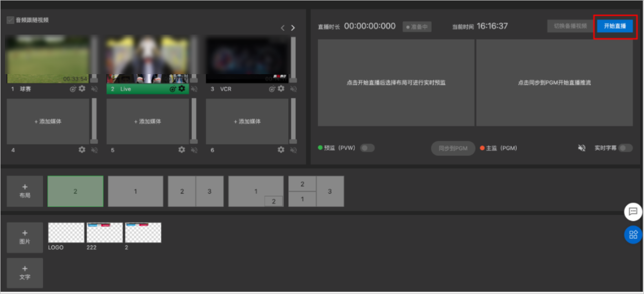Image resolution: width=644 pixels, height=294 pixels.
Task: Open the blue widgets floating icon
Action: (x=633, y=235)
